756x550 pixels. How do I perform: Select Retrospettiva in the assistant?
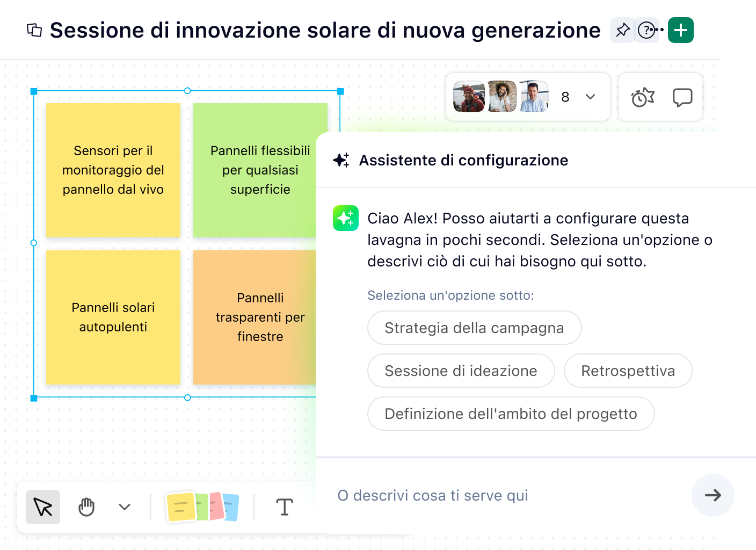click(628, 371)
